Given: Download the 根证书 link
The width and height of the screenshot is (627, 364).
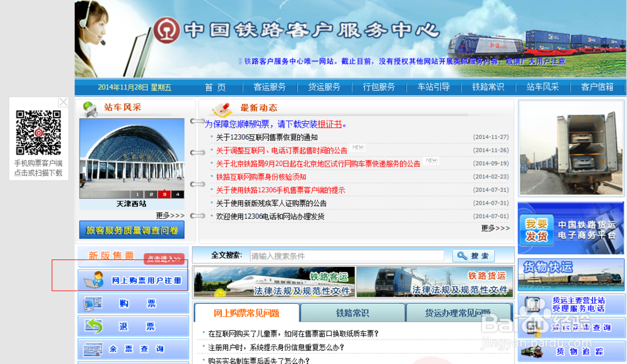Looking at the screenshot, I should pos(330,124).
